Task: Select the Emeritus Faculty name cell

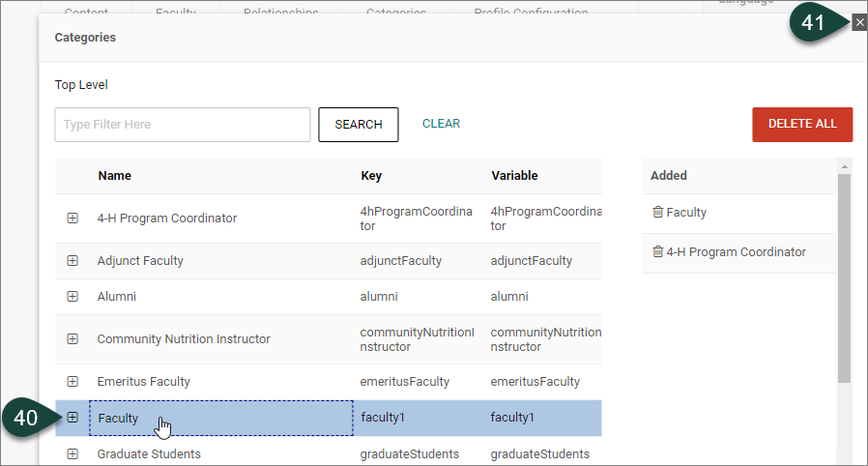Action: coord(143,382)
